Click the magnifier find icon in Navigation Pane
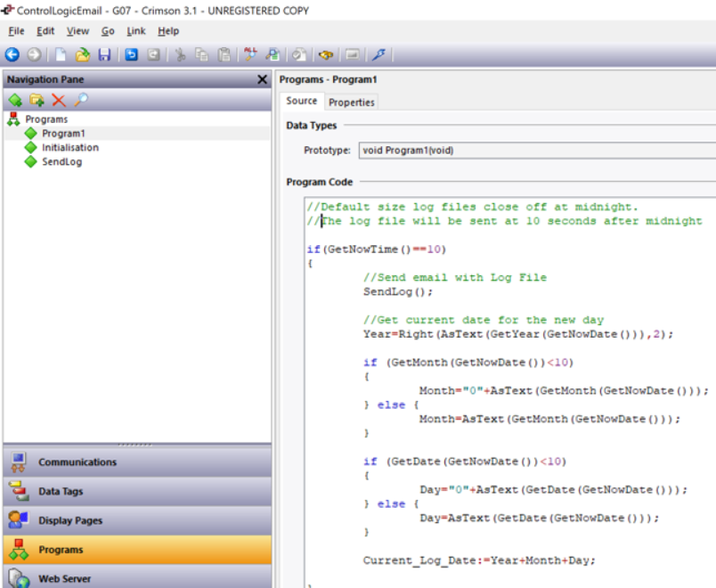The width and height of the screenshot is (716, 588). click(x=80, y=100)
